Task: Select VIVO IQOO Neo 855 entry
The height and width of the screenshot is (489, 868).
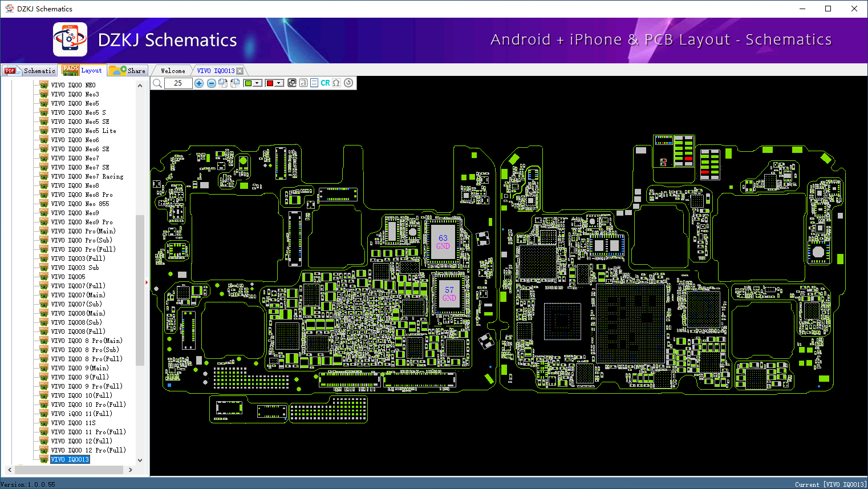Action: 80,204
